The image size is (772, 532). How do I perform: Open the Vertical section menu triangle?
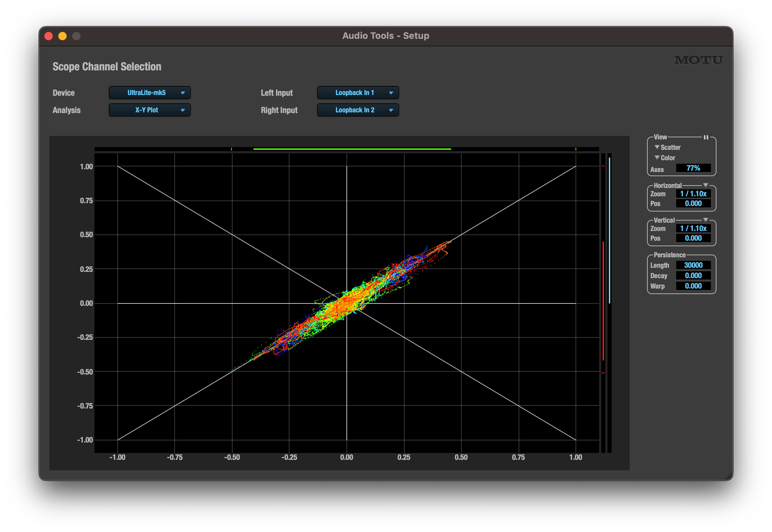[x=705, y=220]
